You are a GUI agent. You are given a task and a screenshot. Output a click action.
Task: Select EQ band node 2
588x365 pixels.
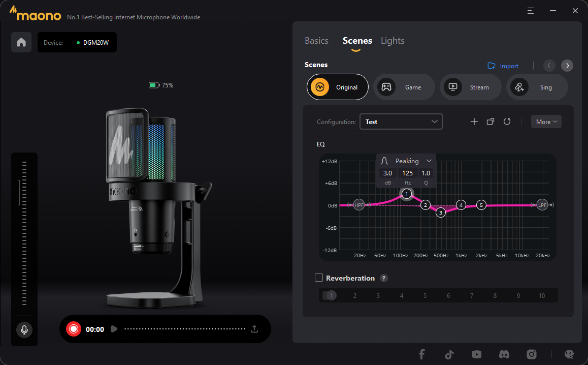tap(425, 205)
